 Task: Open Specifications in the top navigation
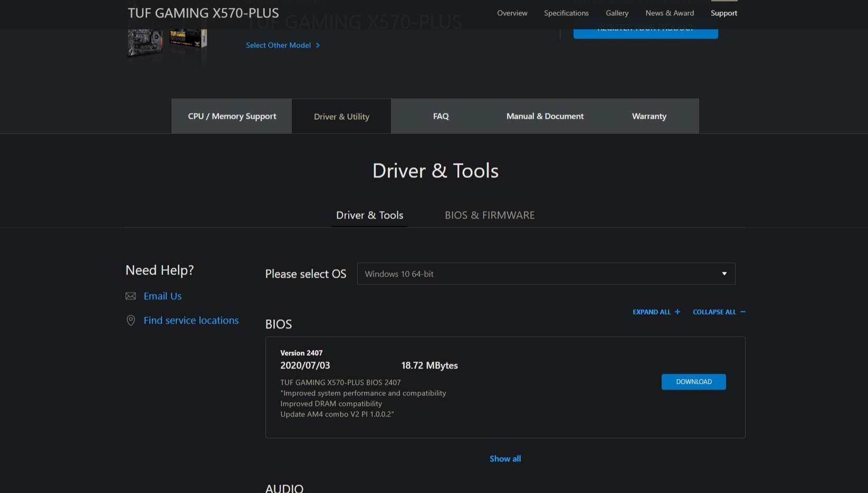click(566, 13)
